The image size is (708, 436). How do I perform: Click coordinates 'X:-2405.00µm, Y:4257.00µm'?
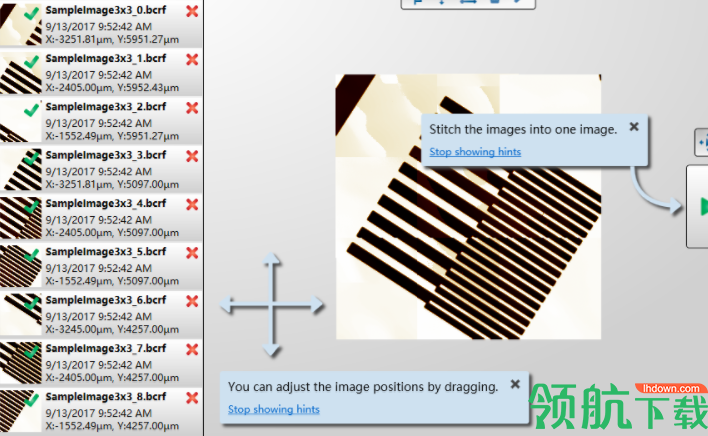pyautogui.click(x=112, y=378)
